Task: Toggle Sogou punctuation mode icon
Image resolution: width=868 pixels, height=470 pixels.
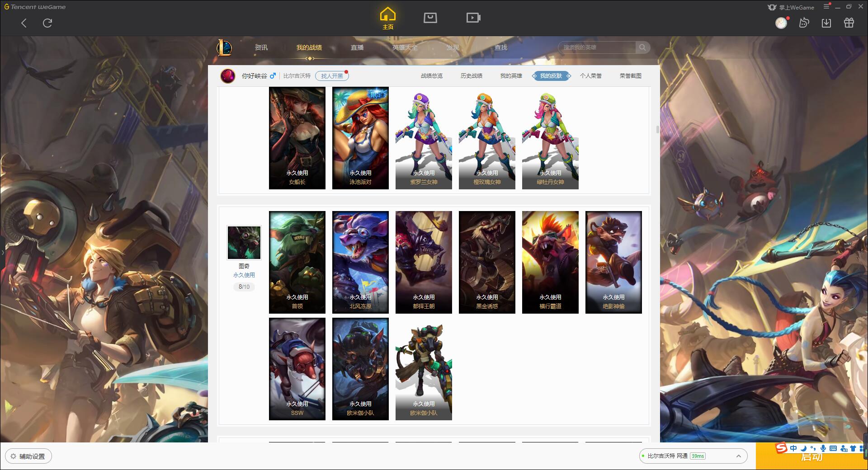Action: click(x=813, y=448)
